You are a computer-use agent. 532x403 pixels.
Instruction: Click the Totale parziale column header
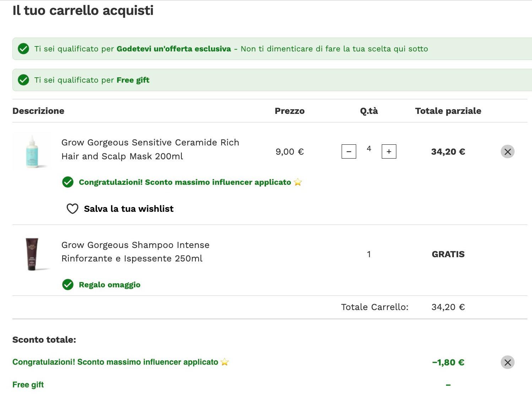click(448, 111)
